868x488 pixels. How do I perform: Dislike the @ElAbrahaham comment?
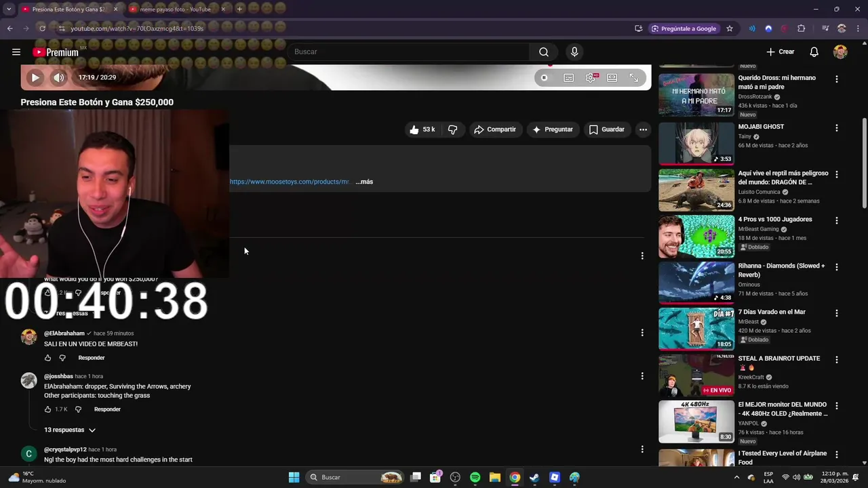click(62, 358)
